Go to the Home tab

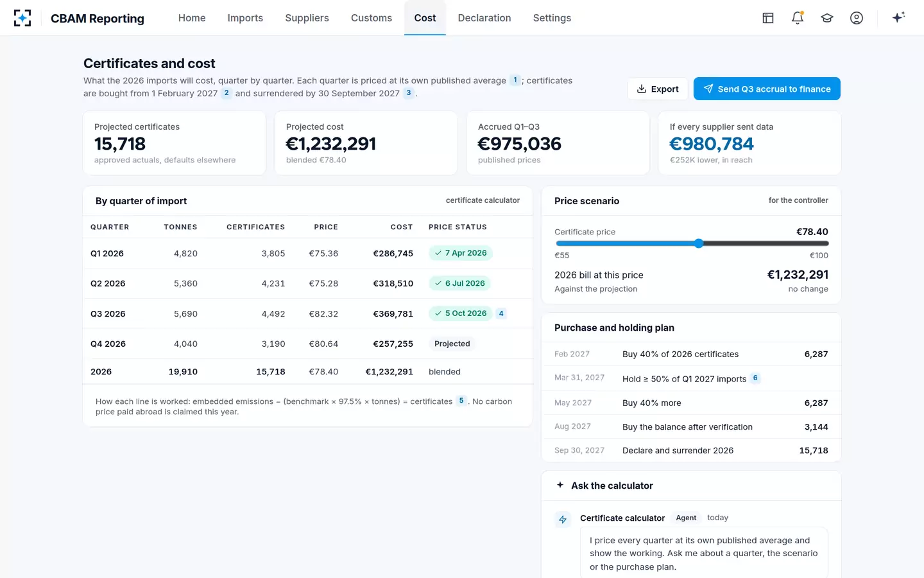coord(192,18)
